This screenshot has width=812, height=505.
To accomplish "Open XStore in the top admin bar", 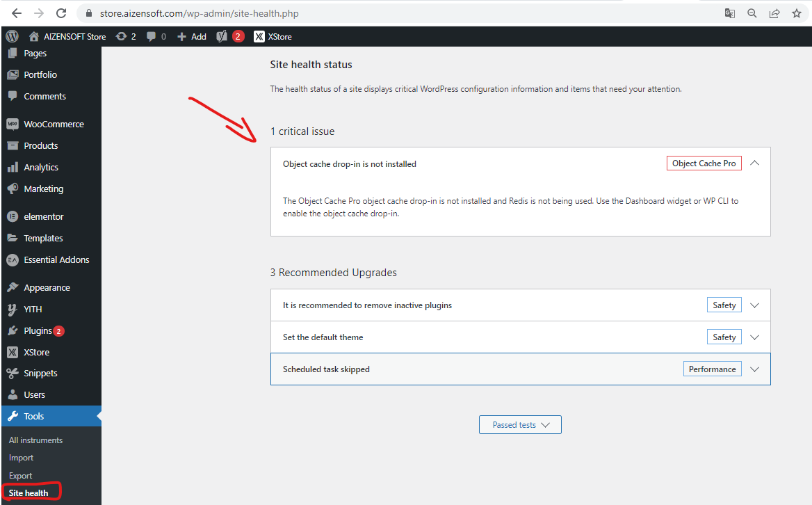I will click(x=273, y=36).
